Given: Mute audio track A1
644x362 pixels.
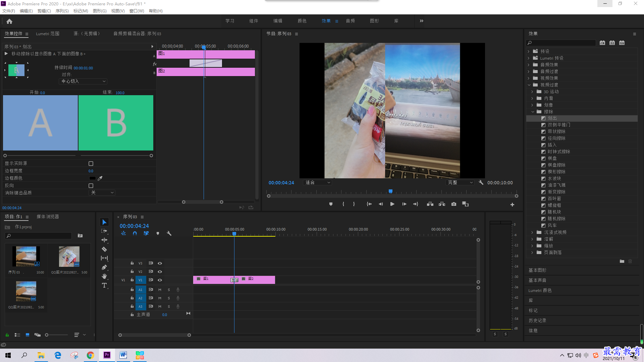Looking at the screenshot, I should tap(160, 290).
